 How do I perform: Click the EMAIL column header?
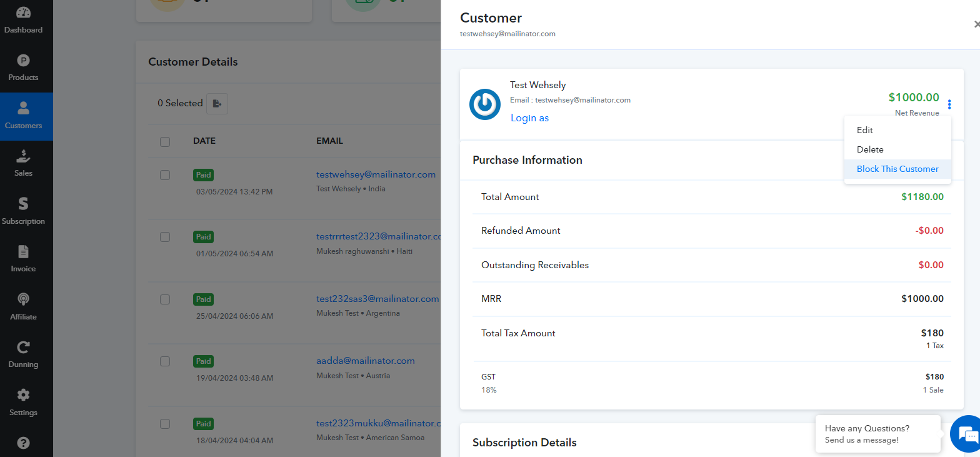click(x=329, y=141)
